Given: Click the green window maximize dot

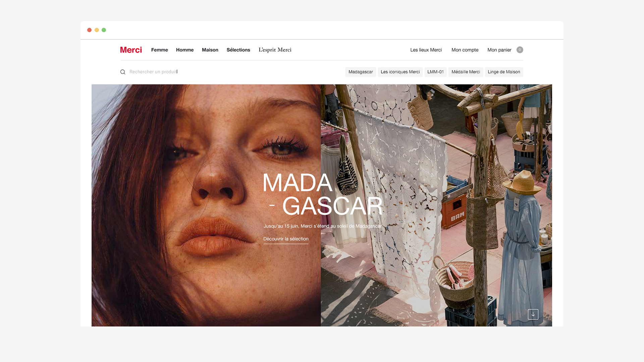Looking at the screenshot, I should pos(104,30).
